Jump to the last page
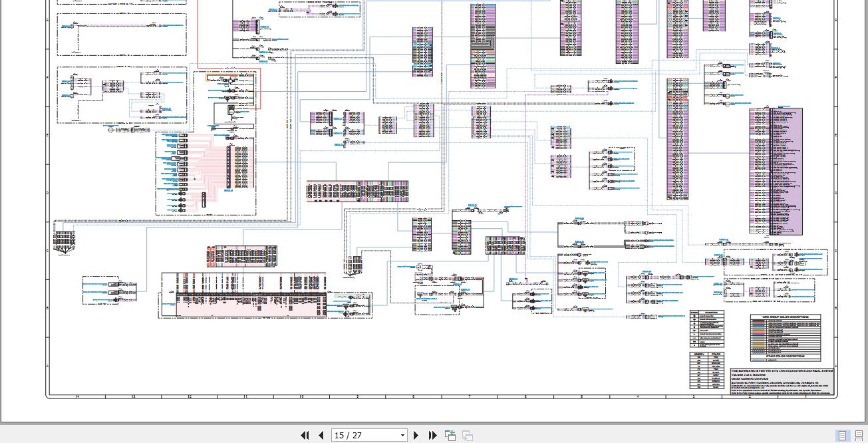Screen dimensions: 868x443 click(432, 435)
